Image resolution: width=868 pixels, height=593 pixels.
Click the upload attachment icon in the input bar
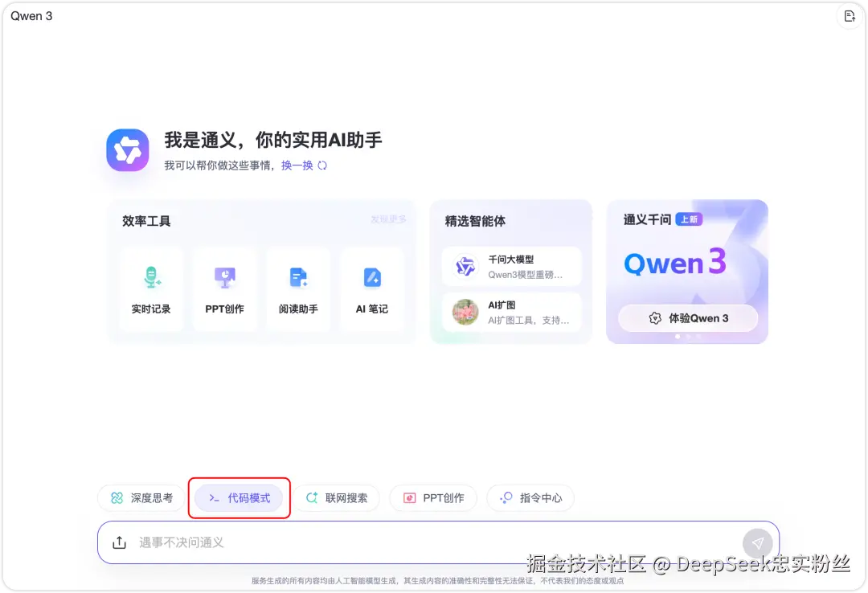point(119,542)
